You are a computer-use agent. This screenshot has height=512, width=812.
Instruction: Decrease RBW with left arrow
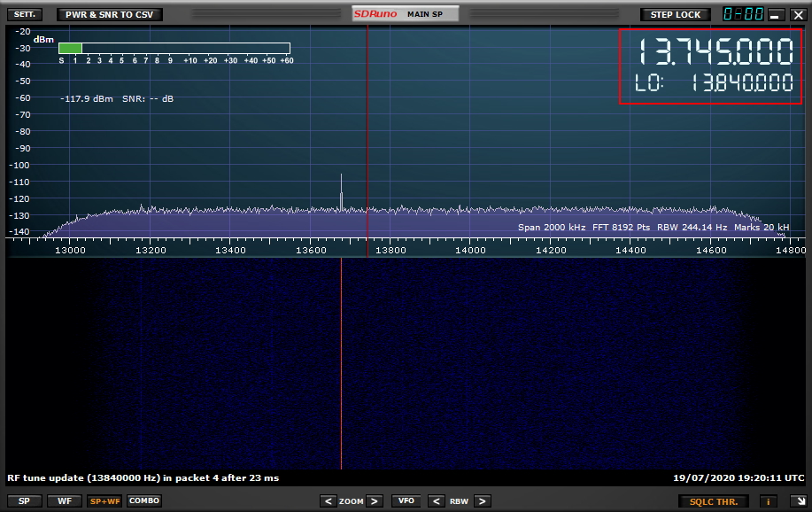point(436,501)
